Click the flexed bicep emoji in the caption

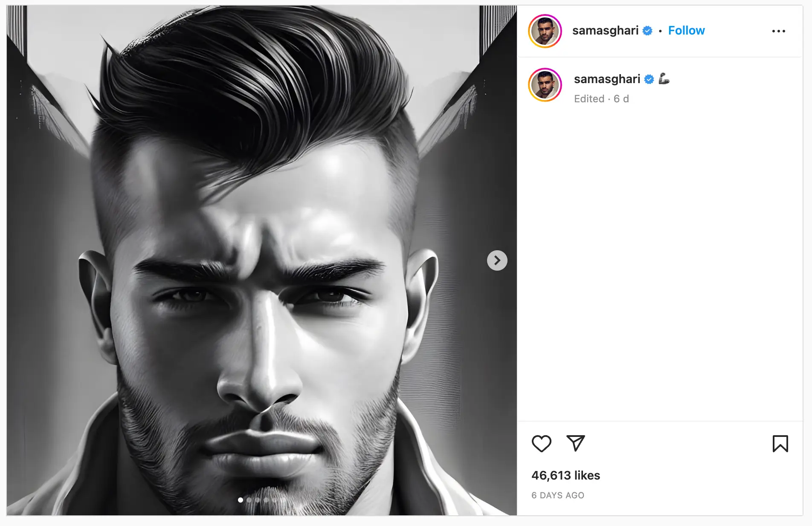[x=664, y=79]
